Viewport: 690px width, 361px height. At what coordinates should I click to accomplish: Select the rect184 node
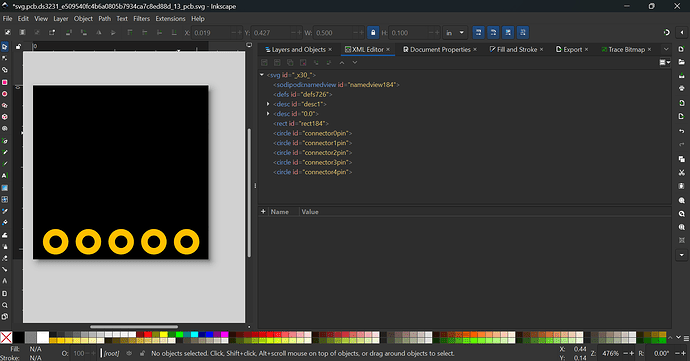coord(301,123)
